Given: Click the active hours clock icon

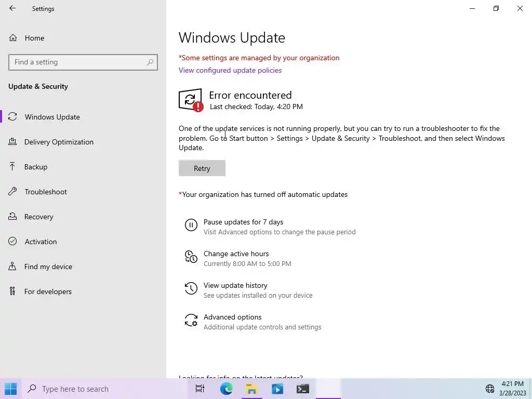Looking at the screenshot, I should coord(191,257).
